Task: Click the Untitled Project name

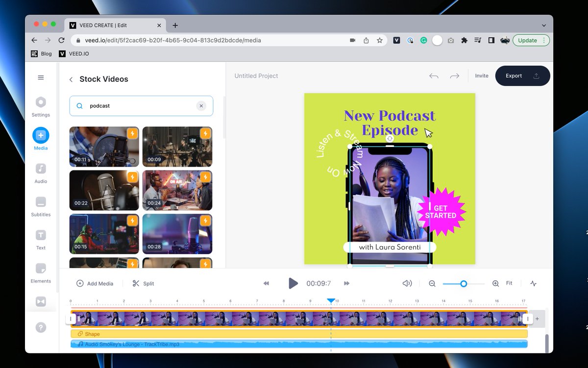Action: (256, 76)
